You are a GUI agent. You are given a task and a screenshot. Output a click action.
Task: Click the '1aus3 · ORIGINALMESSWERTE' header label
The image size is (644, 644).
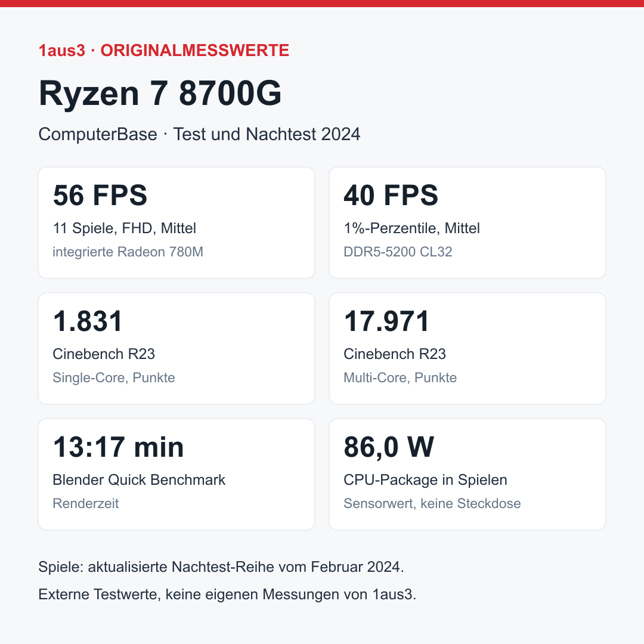163,51
